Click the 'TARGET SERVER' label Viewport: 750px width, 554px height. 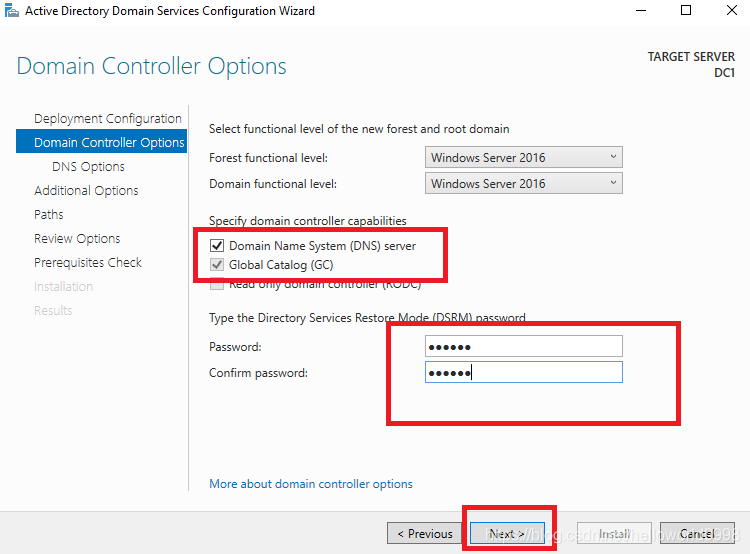(x=691, y=56)
